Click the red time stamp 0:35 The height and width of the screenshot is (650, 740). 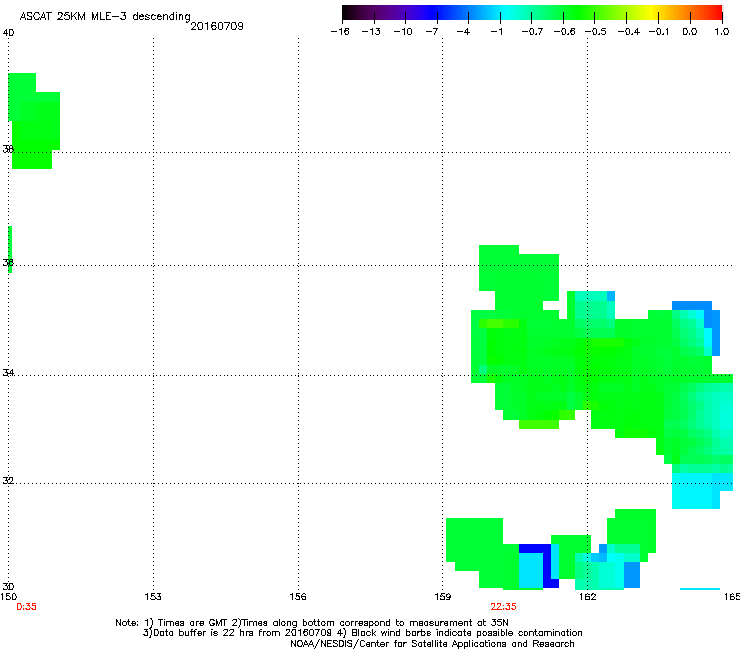pyautogui.click(x=26, y=607)
